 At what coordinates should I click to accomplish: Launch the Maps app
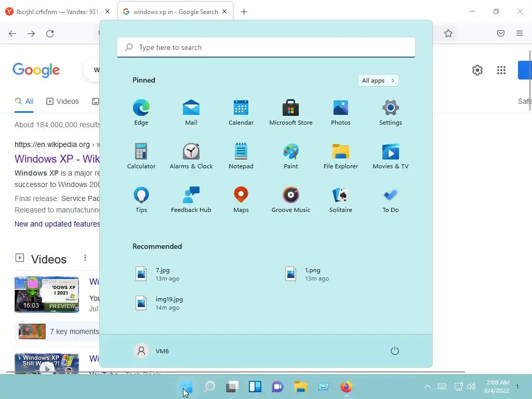coord(241,200)
